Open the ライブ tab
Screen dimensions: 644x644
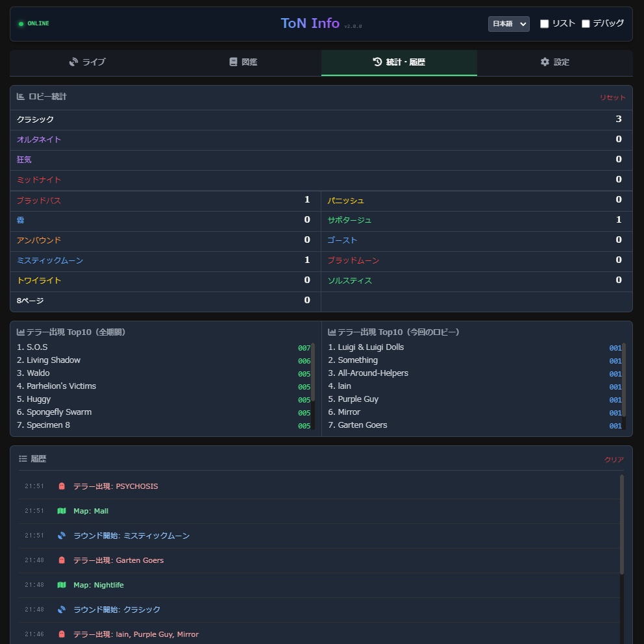pyautogui.click(x=88, y=62)
